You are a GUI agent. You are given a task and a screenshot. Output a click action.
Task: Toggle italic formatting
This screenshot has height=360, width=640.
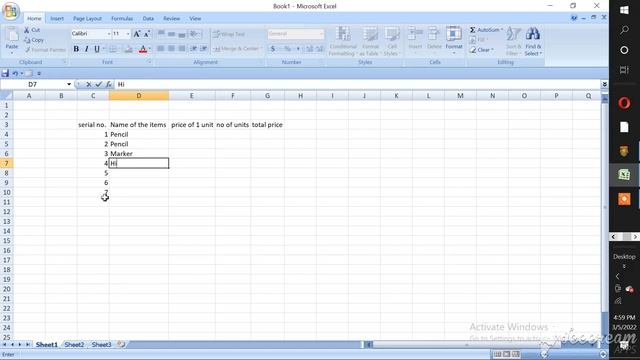[x=86, y=49]
